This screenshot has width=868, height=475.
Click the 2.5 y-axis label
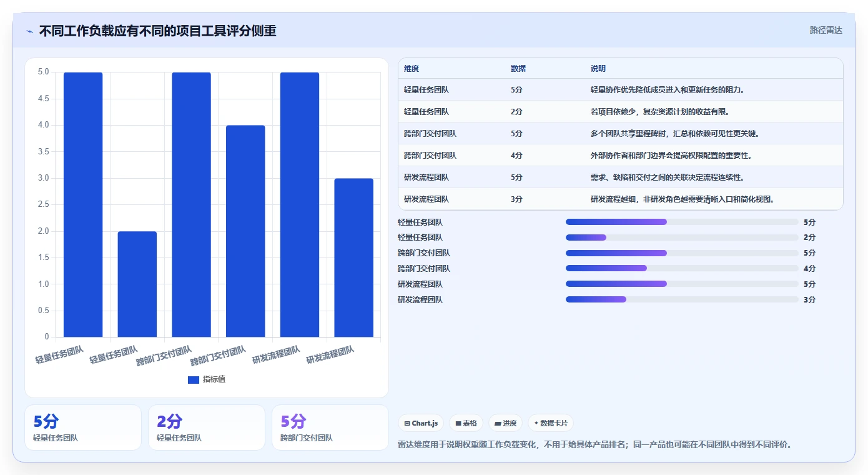(43, 205)
